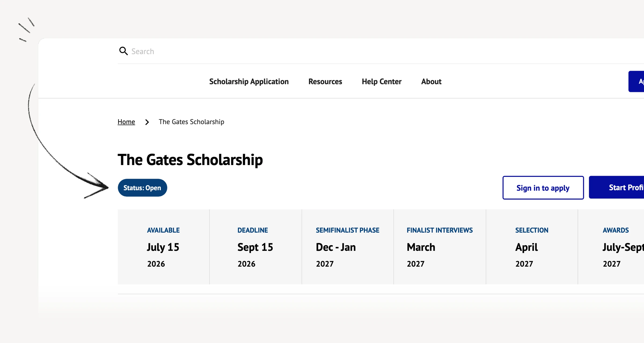
Task: Select The Gates Scholarship page heading
Action: click(x=190, y=160)
